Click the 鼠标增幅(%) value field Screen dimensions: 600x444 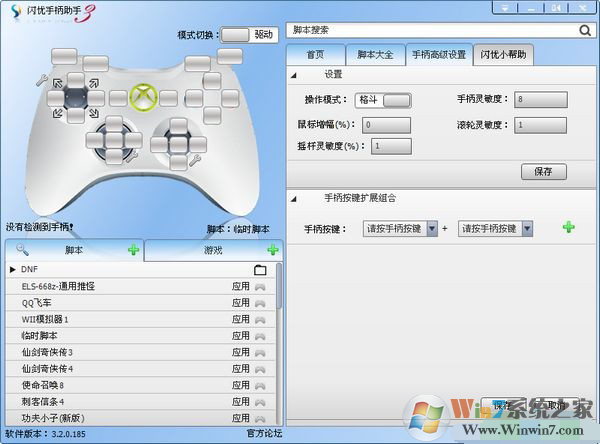(x=386, y=125)
